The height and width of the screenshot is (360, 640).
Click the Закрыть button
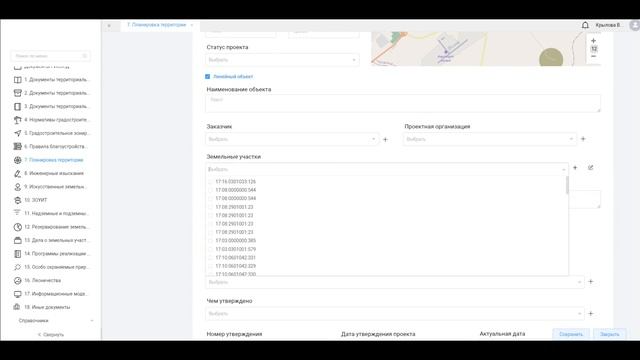pyautogui.click(x=609, y=334)
